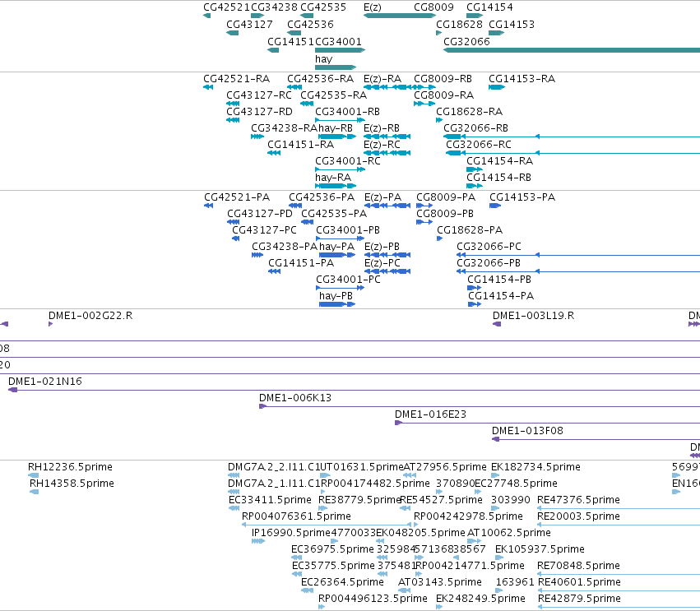
Task: Select protein E(z)-PC
Action: pos(382,264)
